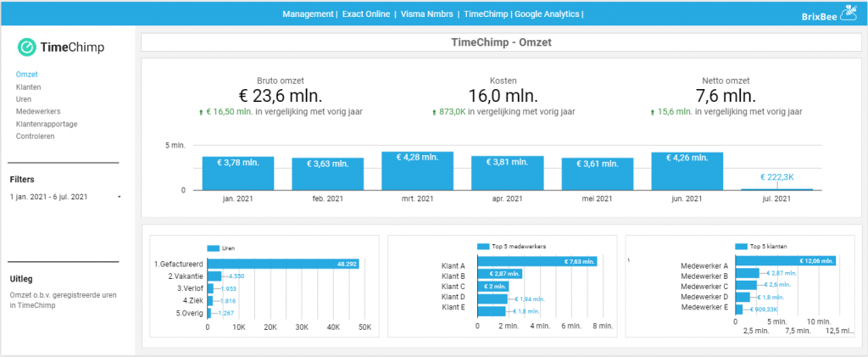Viewport: 868px width, 357px height.
Task: Select Klanten in the sidebar
Action: tap(28, 86)
